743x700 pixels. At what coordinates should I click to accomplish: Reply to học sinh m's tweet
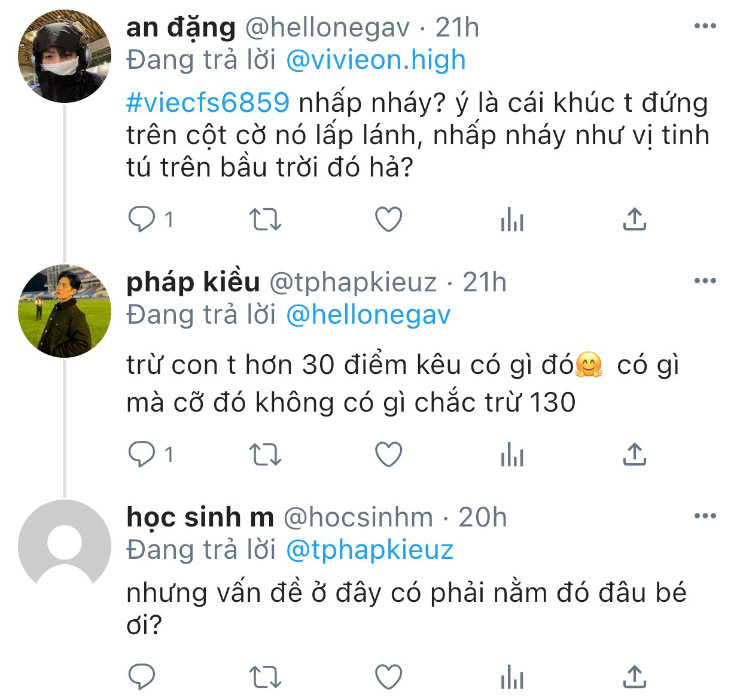coord(142,677)
